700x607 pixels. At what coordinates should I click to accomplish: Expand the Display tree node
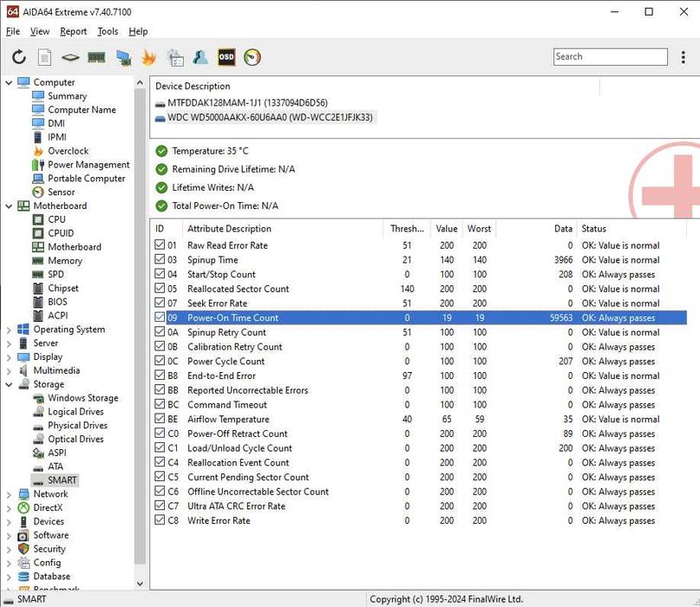[x=9, y=357]
